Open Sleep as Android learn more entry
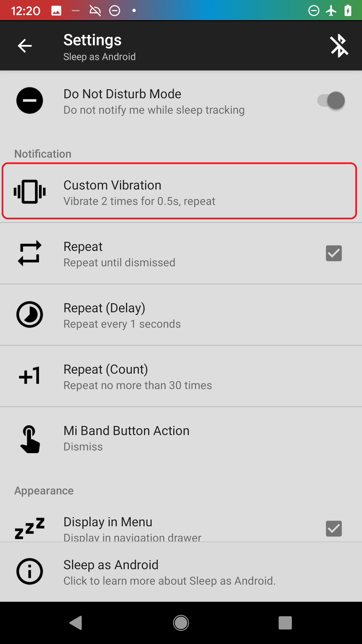 (x=181, y=572)
